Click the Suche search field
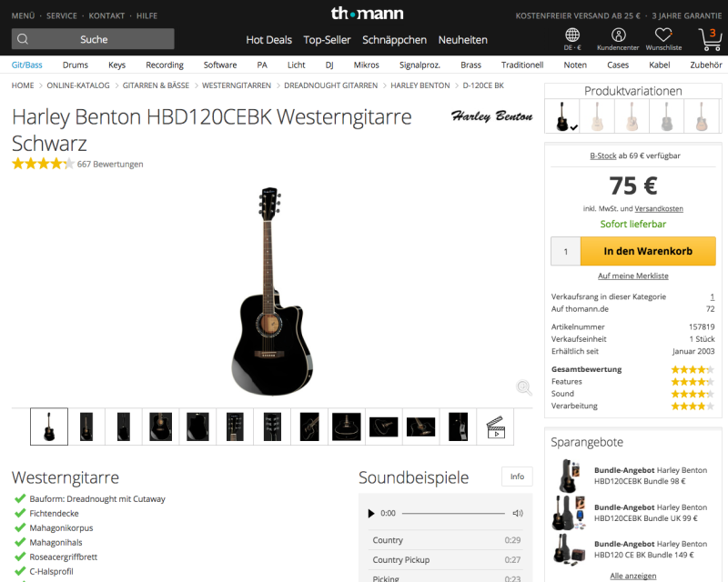Image resolution: width=728 pixels, height=582 pixels. tap(94, 39)
